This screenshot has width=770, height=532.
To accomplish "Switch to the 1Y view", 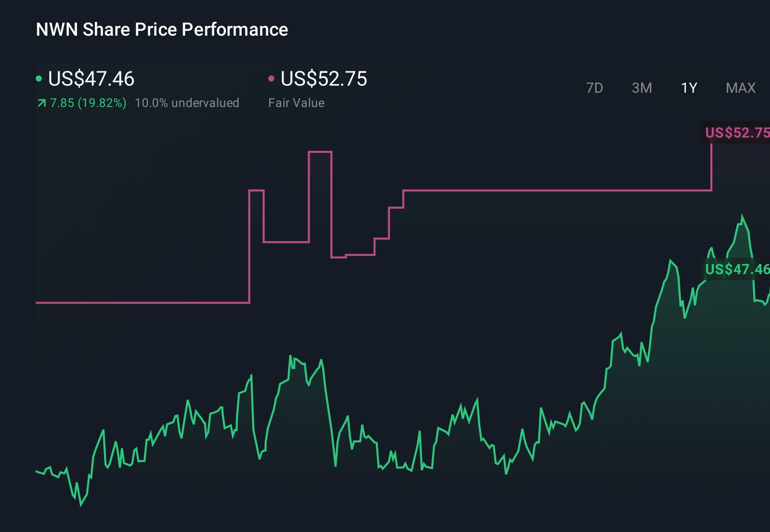I will coord(688,88).
